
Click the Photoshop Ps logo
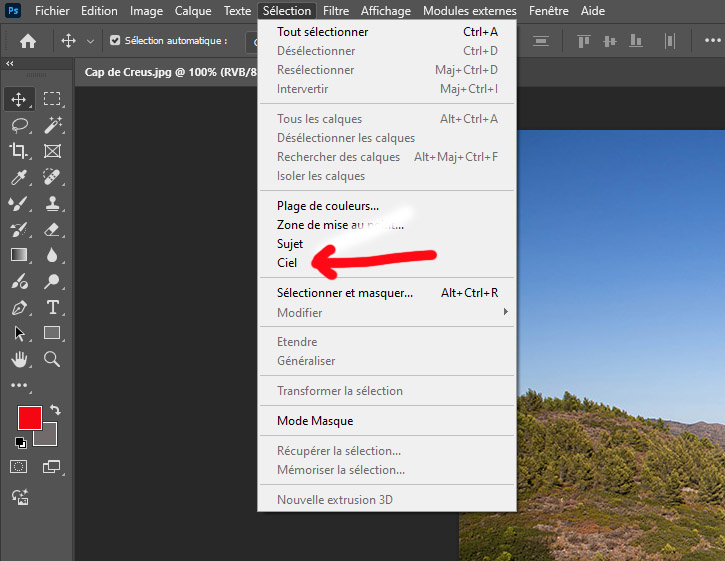(13, 10)
